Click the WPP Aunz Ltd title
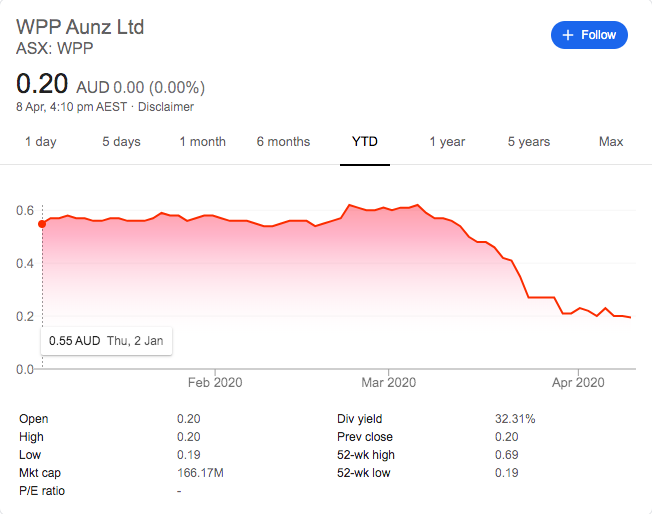Image resolution: width=652 pixels, height=514 pixels. (x=81, y=26)
